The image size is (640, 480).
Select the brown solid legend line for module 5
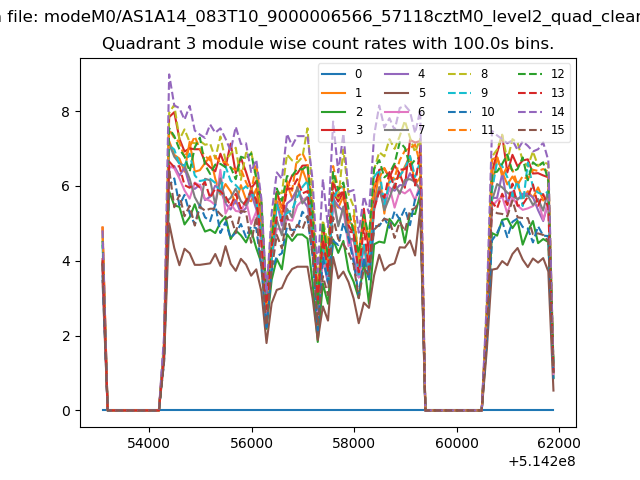[398, 93]
